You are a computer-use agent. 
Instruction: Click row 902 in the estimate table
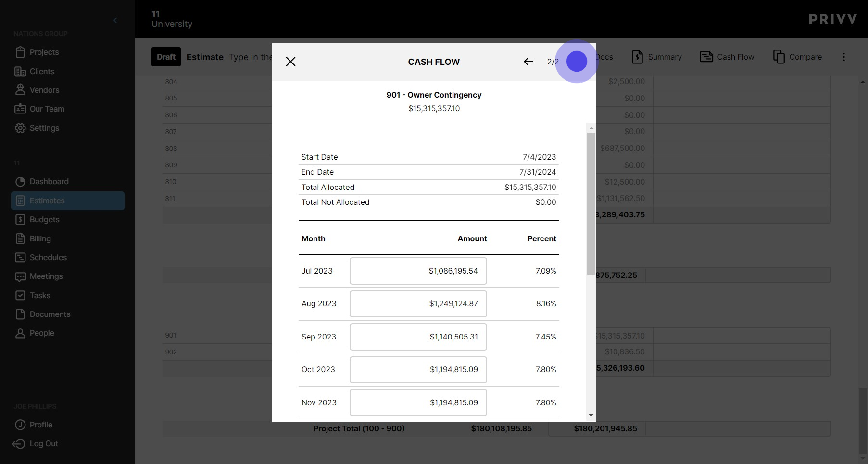coord(171,352)
